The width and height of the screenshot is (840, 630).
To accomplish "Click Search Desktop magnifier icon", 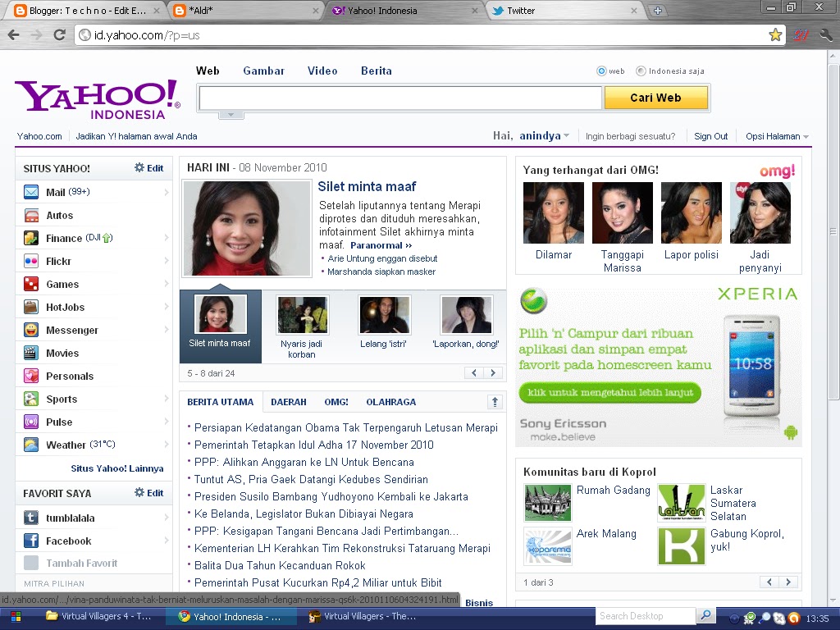I will click(706, 616).
